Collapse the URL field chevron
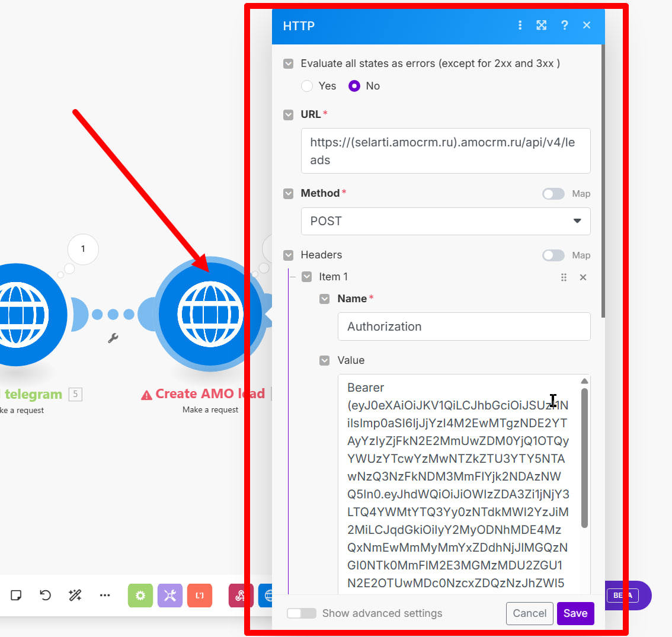The width and height of the screenshot is (672, 637). tap(289, 114)
